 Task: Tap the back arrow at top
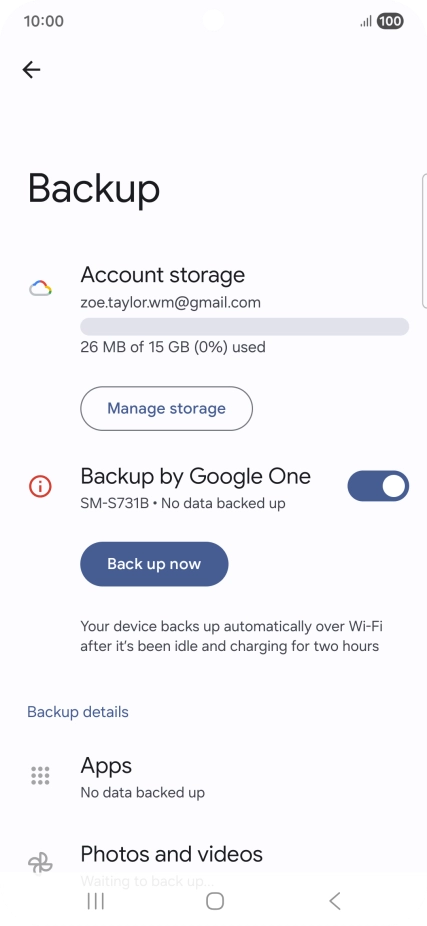point(31,70)
